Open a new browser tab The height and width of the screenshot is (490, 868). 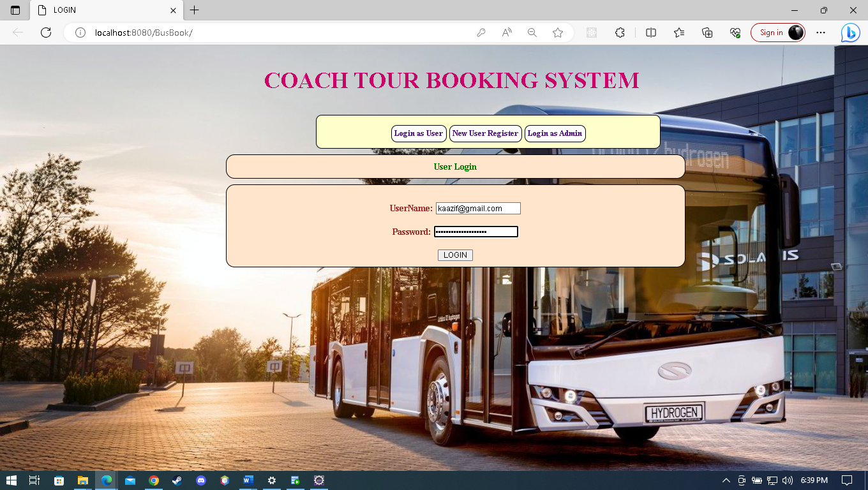click(x=193, y=10)
